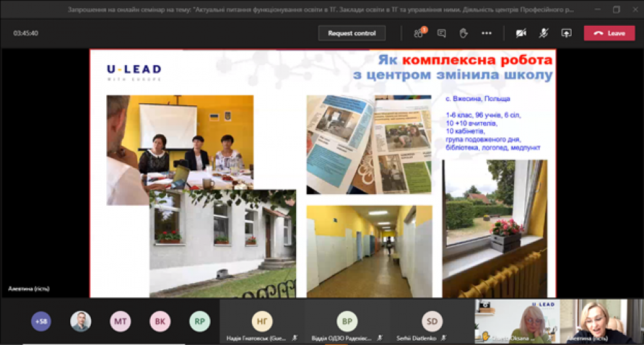Screen dimensions: 644x345
Task: Select the participant photo avatar
Action: (80, 321)
